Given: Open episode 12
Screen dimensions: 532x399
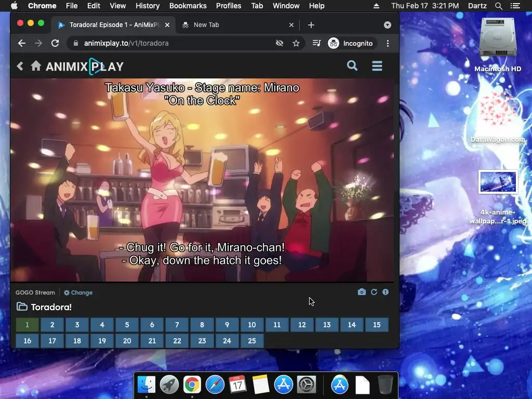Looking at the screenshot, I should [x=302, y=325].
